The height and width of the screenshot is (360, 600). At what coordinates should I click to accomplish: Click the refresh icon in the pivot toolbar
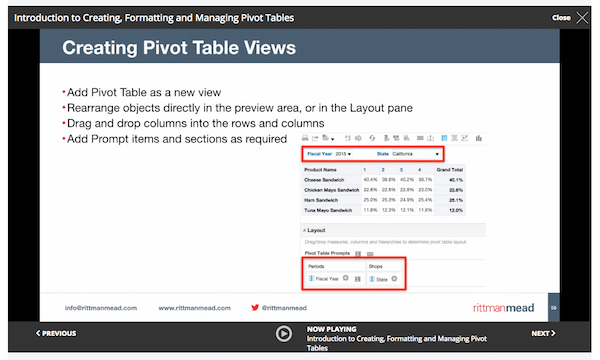(372, 138)
